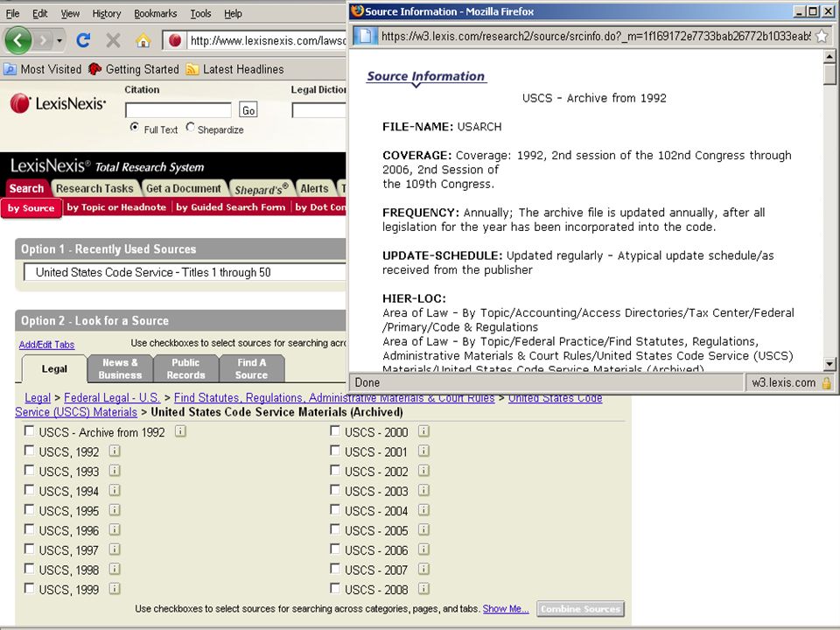Open info icon for USCS - 2001
This screenshot has width=840, height=630.
423,451
